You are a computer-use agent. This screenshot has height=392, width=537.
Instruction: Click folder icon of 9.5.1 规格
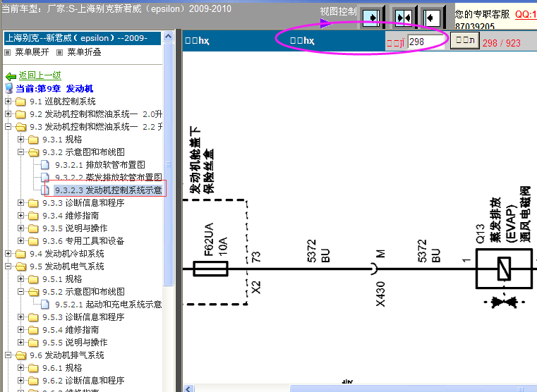33,279
